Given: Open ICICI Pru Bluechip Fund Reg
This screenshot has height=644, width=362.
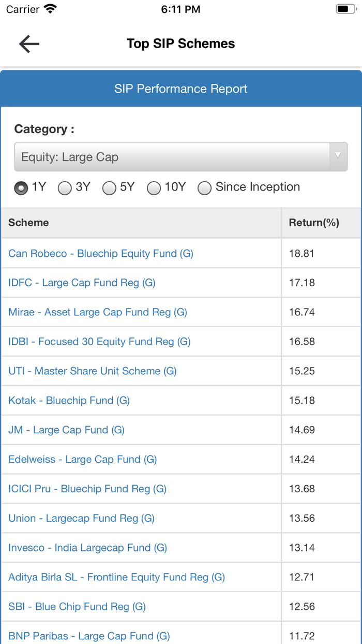Looking at the screenshot, I should coord(87,489).
